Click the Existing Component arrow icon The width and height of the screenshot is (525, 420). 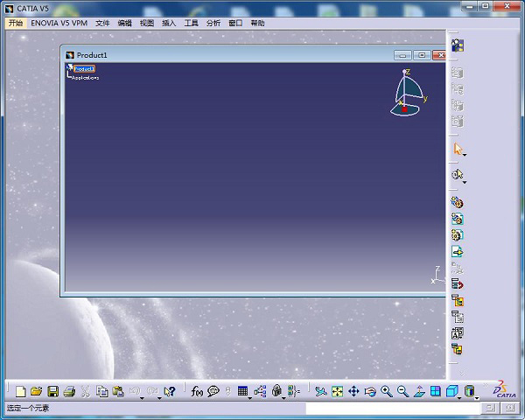(457, 251)
